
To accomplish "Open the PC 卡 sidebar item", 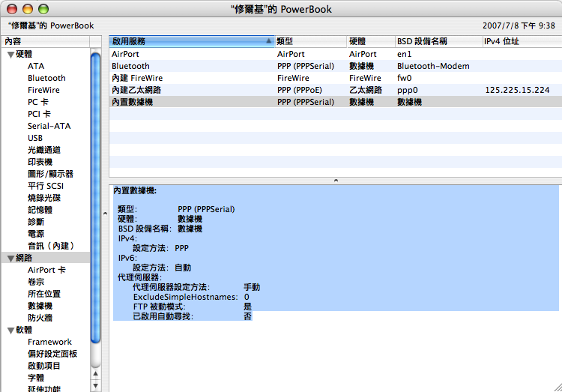I will point(38,102).
